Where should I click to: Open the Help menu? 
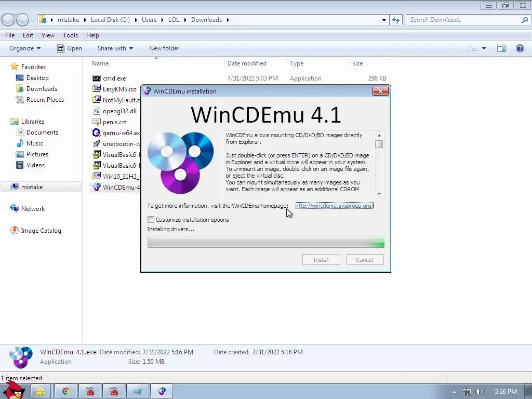(x=92, y=35)
